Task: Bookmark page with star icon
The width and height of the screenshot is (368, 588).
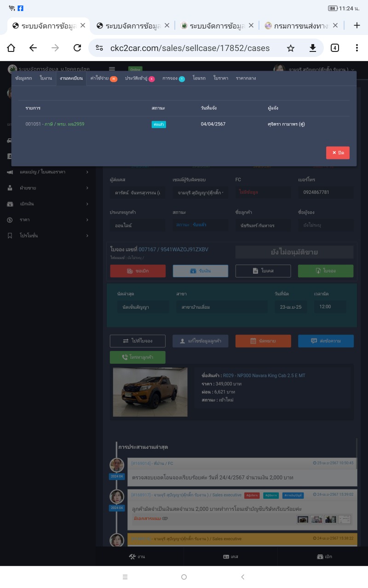Action: click(291, 48)
